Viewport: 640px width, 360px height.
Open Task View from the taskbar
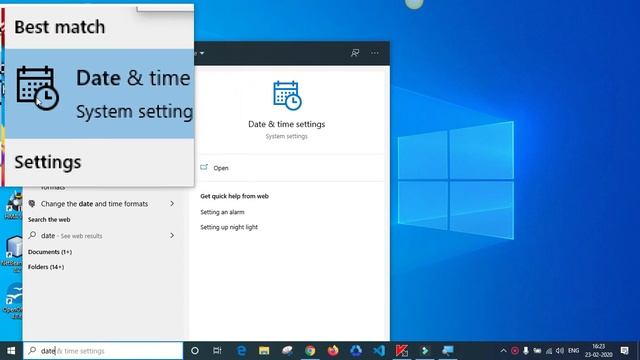point(217,351)
